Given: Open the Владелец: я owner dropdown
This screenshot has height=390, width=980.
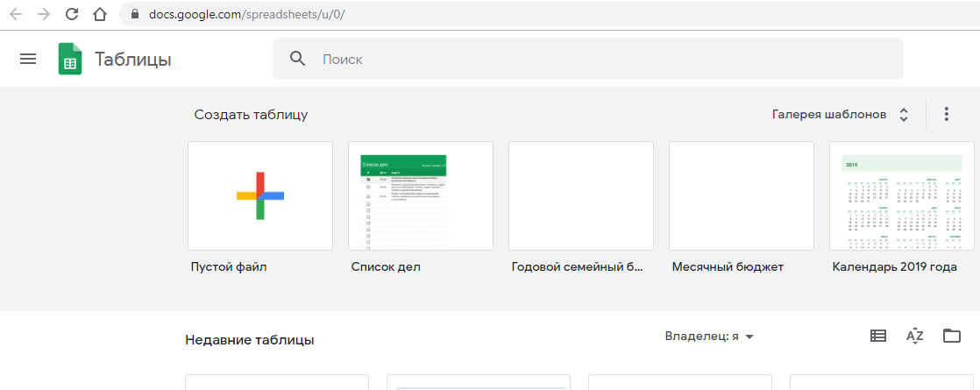Looking at the screenshot, I should (x=709, y=337).
